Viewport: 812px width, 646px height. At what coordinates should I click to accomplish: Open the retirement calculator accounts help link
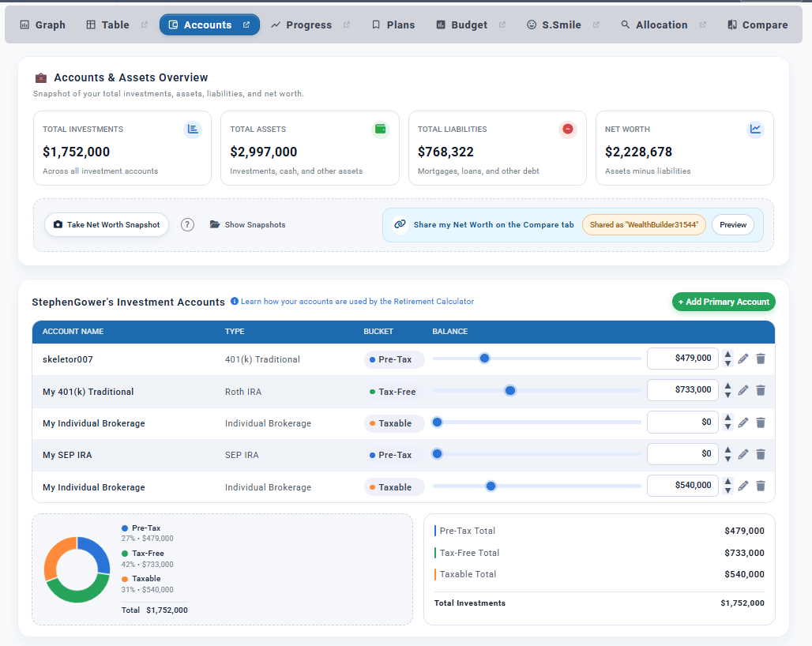coord(356,302)
